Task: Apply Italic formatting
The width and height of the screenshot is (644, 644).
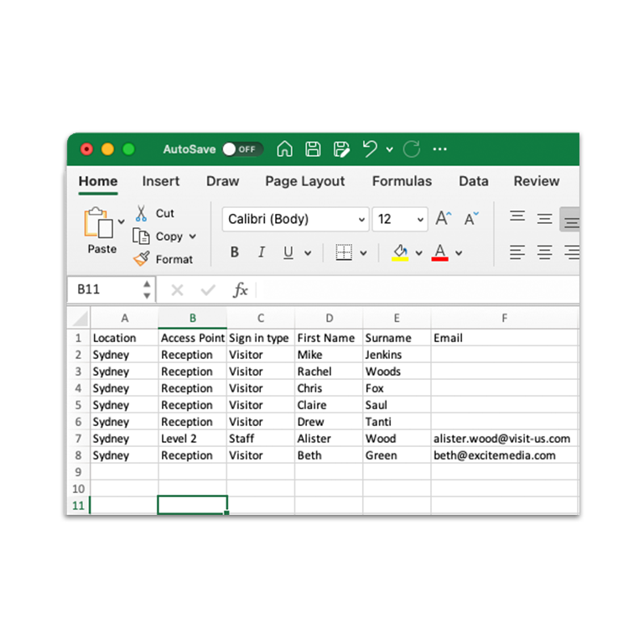Action: (262, 252)
